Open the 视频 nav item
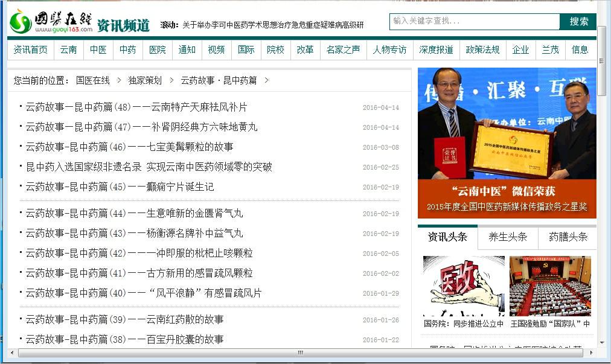611x364 pixels. (x=216, y=50)
